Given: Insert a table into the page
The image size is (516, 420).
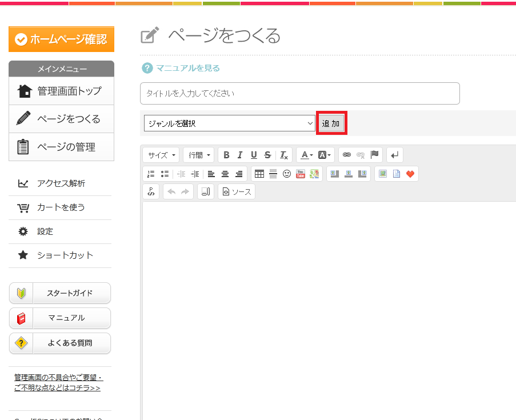Looking at the screenshot, I should (x=259, y=174).
